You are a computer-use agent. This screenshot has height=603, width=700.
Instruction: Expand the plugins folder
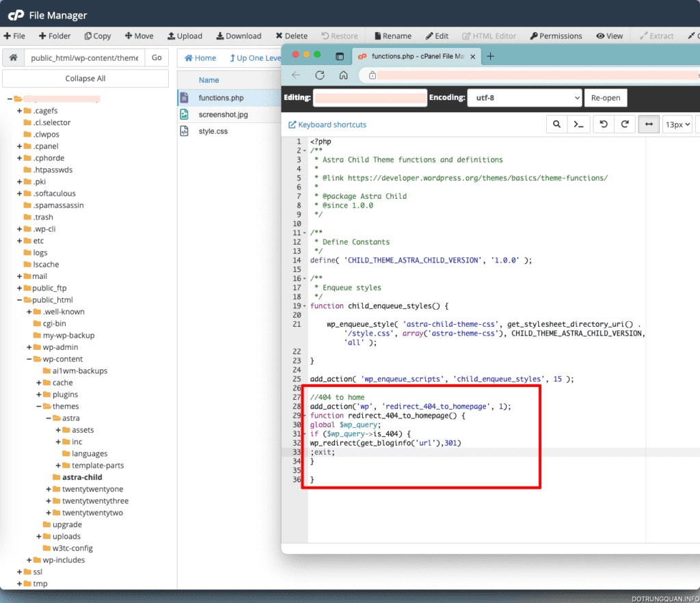click(x=39, y=394)
